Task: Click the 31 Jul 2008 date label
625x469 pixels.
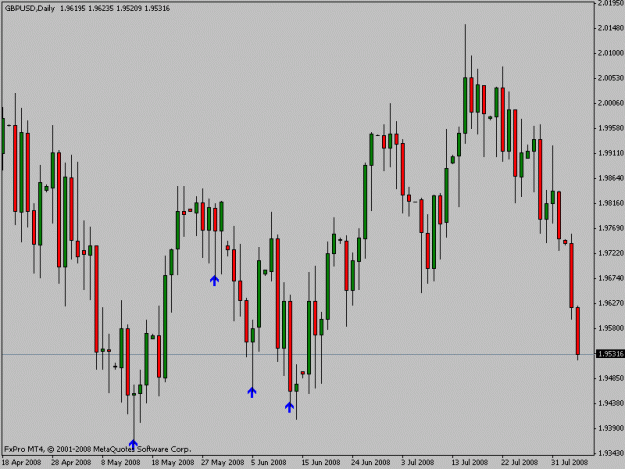Action: [569, 463]
